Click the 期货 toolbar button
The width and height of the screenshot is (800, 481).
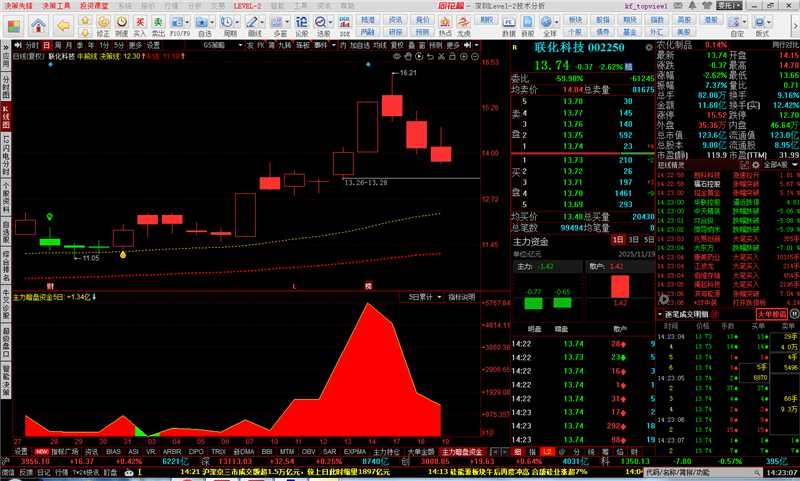(630, 19)
